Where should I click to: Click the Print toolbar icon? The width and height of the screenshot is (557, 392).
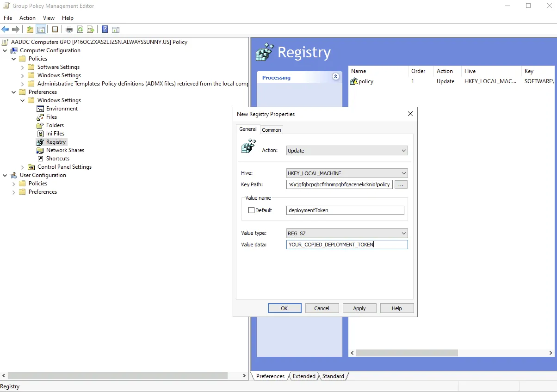point(69,30)
